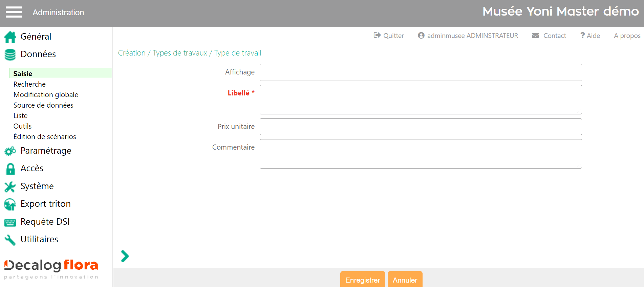Click the Utilitaires wrench icon
The width and height of the screenshot is (644, 287).
10,240
